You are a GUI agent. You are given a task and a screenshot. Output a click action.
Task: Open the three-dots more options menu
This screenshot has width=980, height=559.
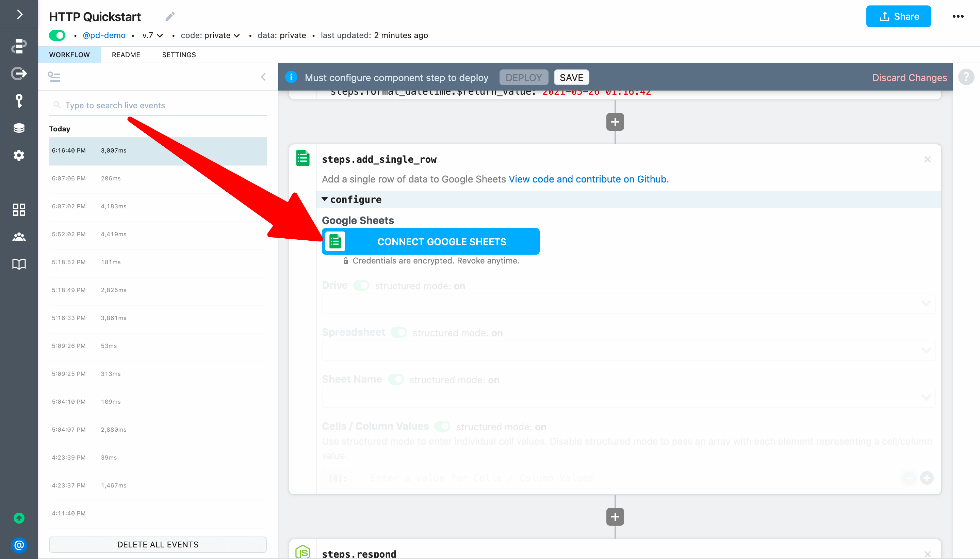tap(958, 16)
